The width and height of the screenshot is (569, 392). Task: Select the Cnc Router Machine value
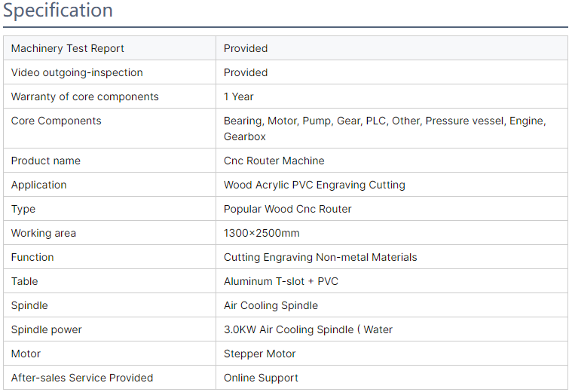point(274,161)
